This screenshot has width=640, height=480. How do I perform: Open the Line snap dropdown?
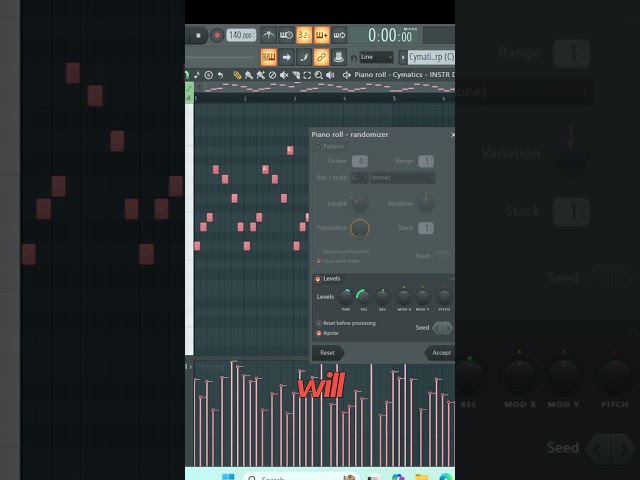tap(376, 57)
